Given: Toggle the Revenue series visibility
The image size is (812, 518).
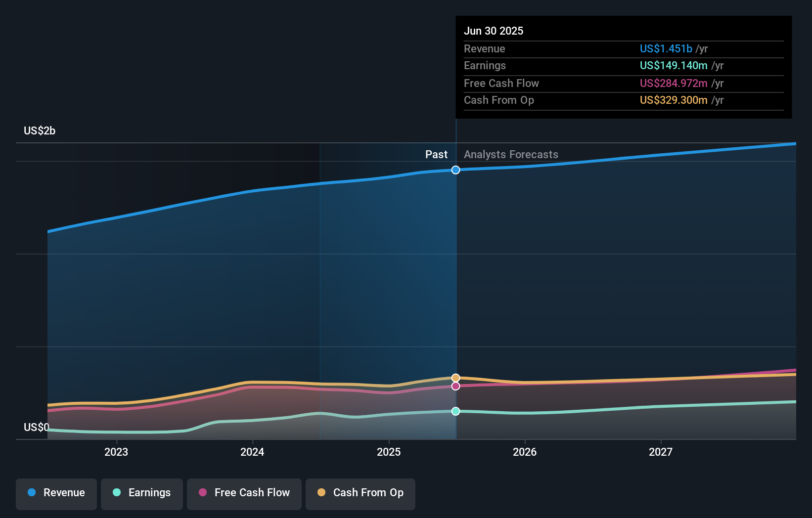Looking at the screenshot, I should point(56,493).
